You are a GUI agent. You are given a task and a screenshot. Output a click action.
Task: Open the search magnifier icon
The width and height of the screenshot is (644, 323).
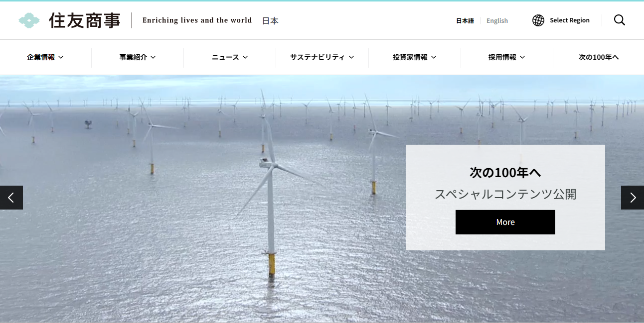click(x=619, y=20)
